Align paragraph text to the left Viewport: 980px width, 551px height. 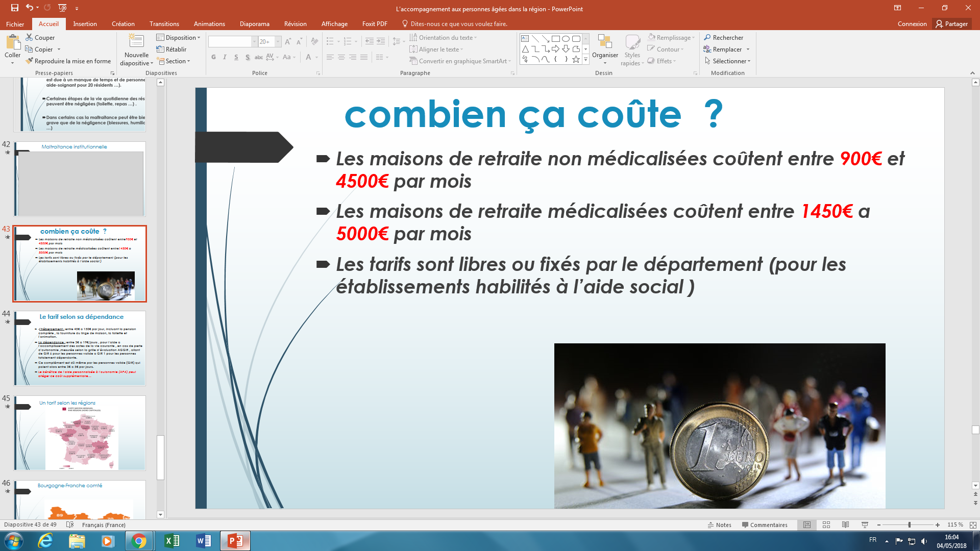pyautogui.click(x=330, y=57)
